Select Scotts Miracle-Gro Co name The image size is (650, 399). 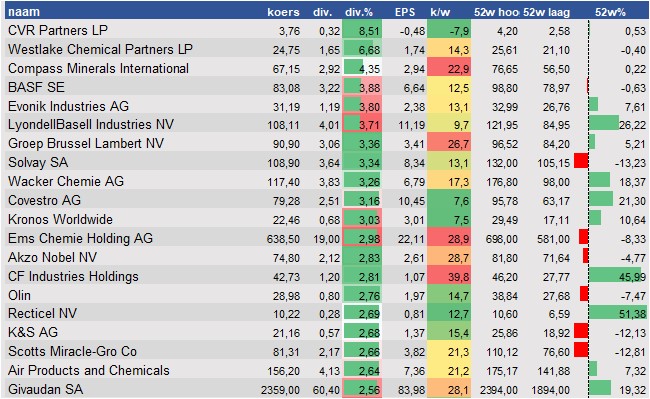[x=73, y=351]
